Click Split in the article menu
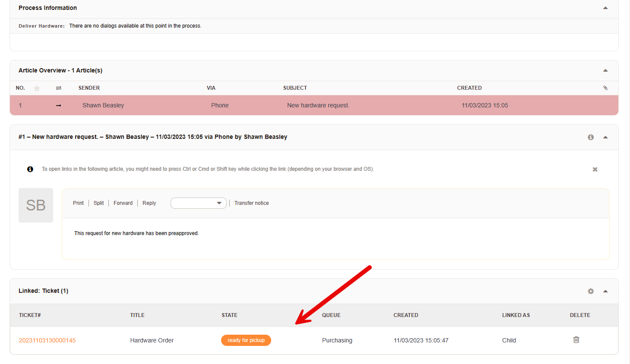 (98, 203)
